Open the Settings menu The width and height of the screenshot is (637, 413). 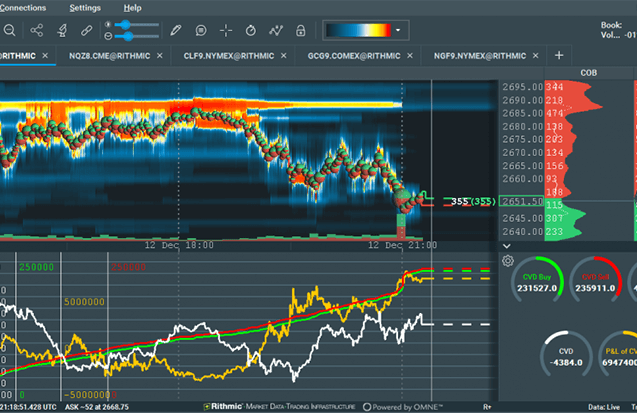[85, 8]
